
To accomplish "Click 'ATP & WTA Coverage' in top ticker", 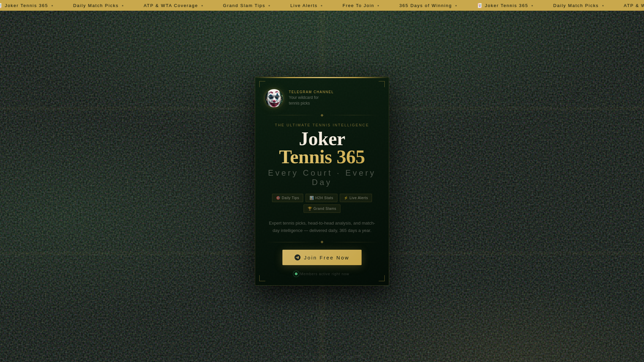I will 170,5.
